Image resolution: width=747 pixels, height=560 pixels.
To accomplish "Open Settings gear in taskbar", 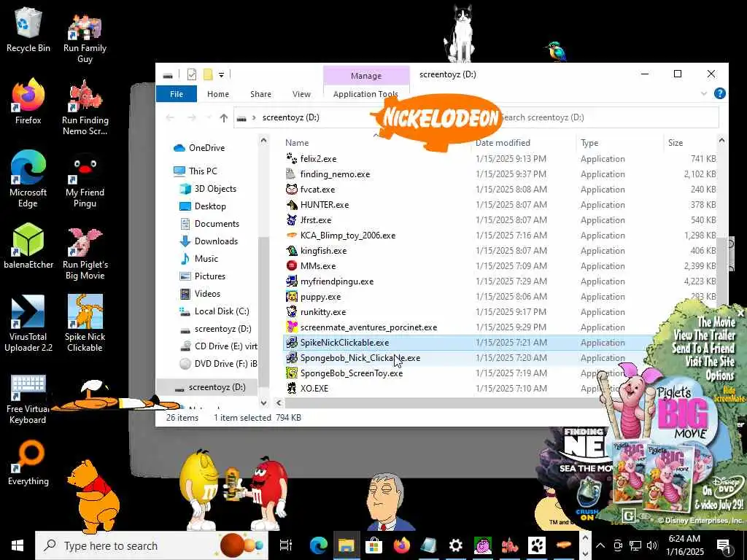I will pos(456,545).
